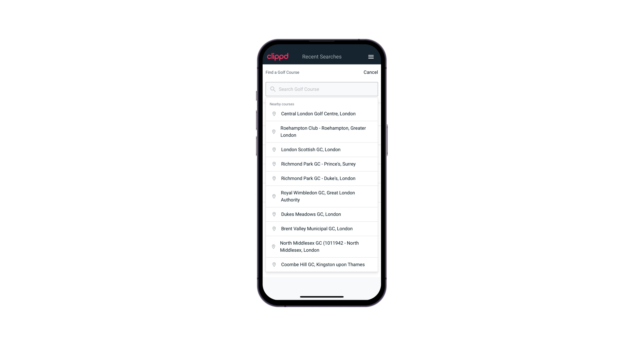
Task: Select Richmond Park GC Duke's from list
Action: [322, 178]
